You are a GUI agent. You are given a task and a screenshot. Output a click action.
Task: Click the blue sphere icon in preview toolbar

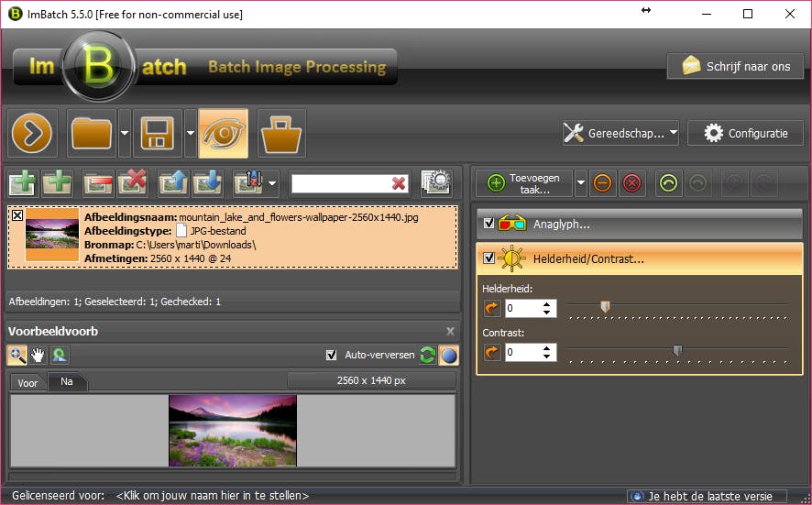(449, 356)
